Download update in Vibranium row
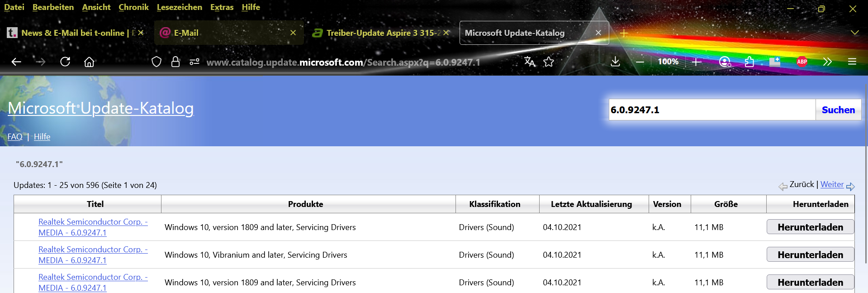This screenshot has width=868, height=293. point(810,255)
